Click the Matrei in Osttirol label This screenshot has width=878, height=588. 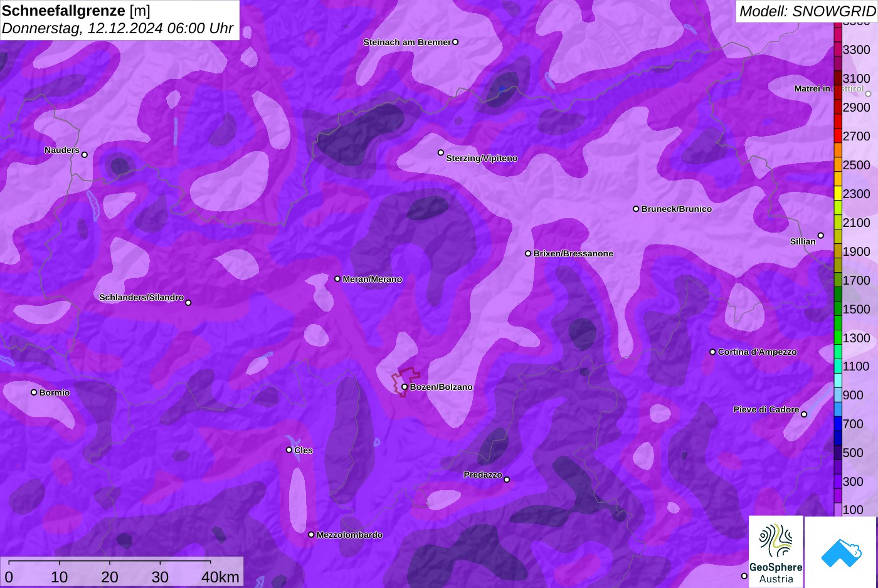(829, 89)
